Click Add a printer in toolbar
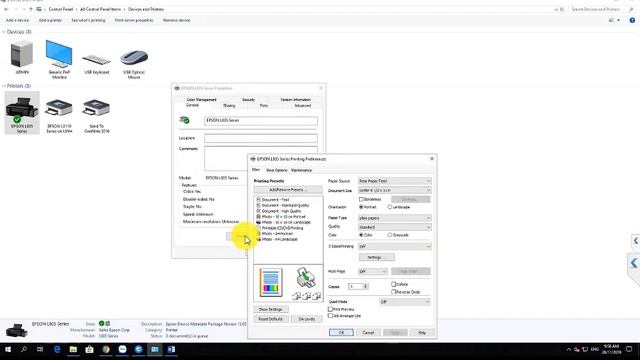 (50, 20)
